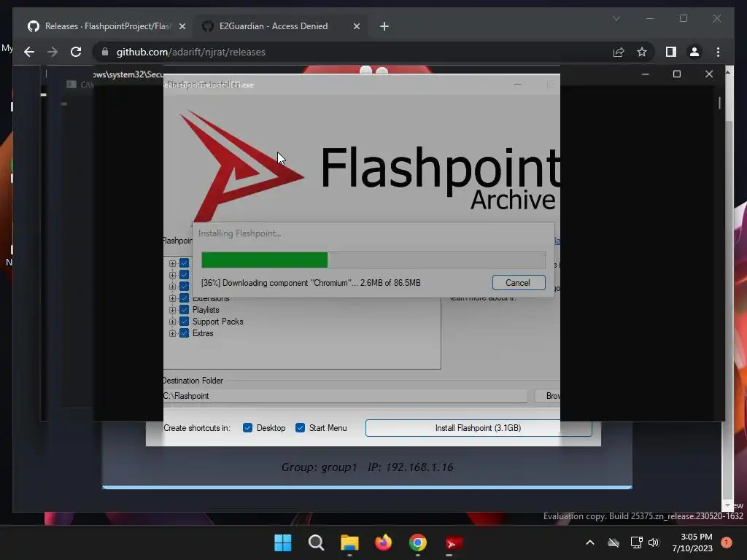Open Firefox from the taskbar
This screenshot has height=560, width=747.
383,542
